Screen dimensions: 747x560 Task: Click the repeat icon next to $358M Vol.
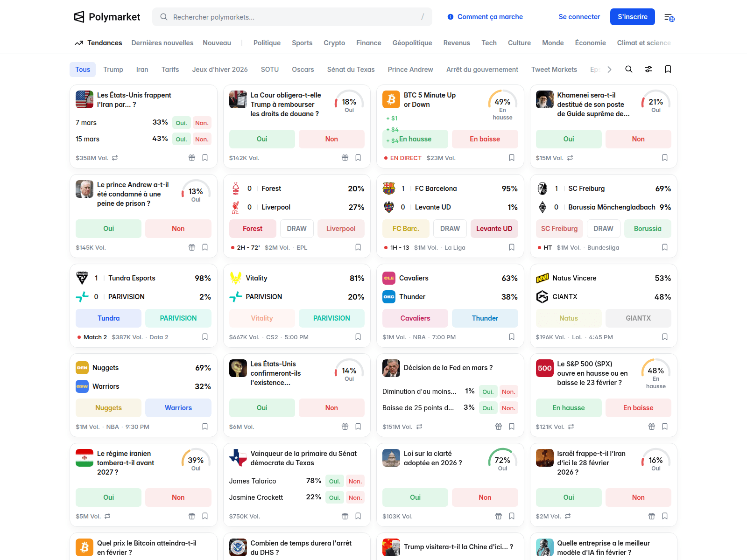(115, 158)
